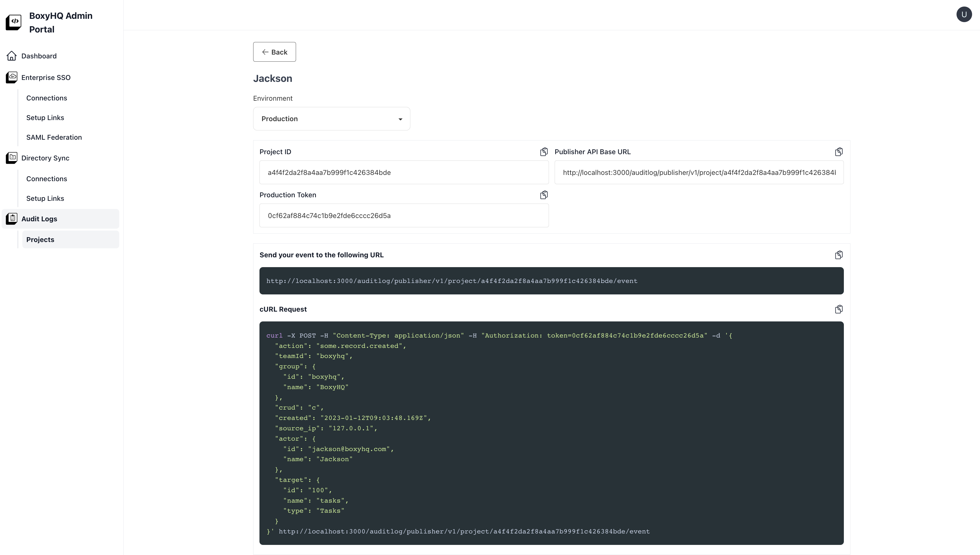Screen dimensions: 980x555
Task: Open Directory Sync section in sidebar
Action: (45, 158)
